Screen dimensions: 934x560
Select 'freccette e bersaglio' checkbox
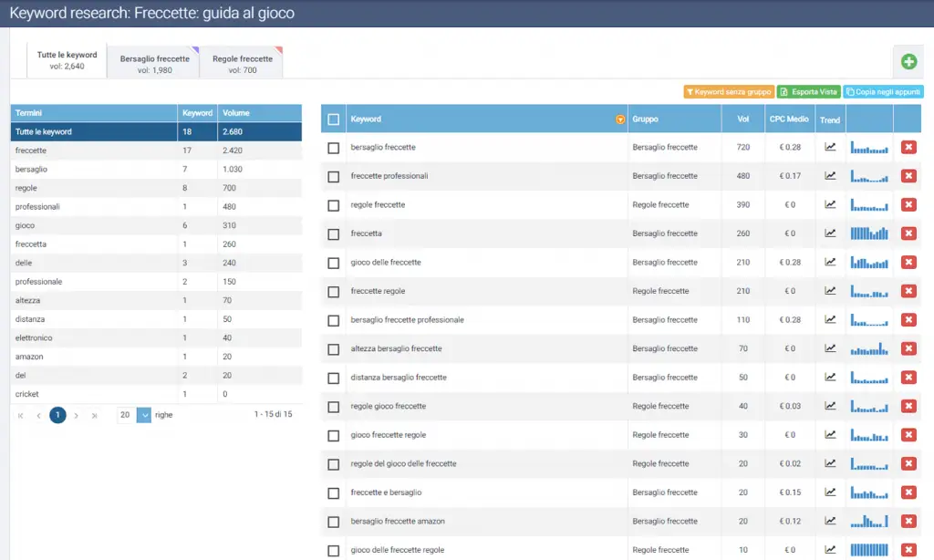click(334, 493)
